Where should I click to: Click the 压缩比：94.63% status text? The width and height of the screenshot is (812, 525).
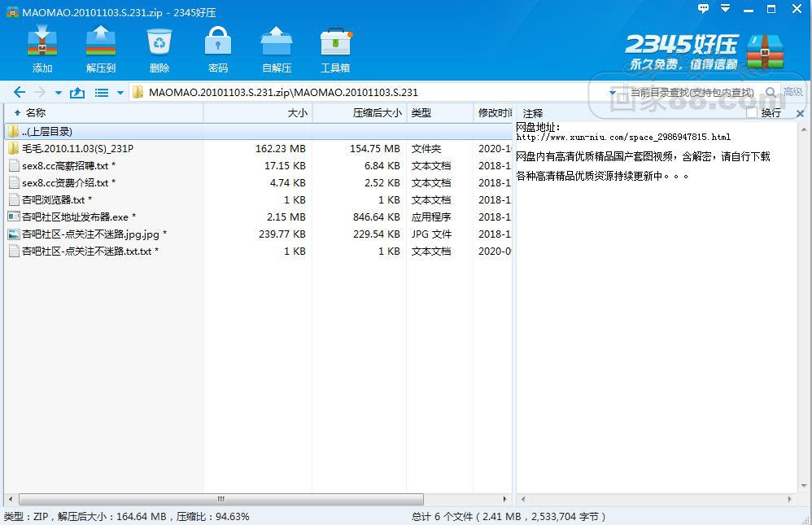pyautogui.click(x=213, y=517)
